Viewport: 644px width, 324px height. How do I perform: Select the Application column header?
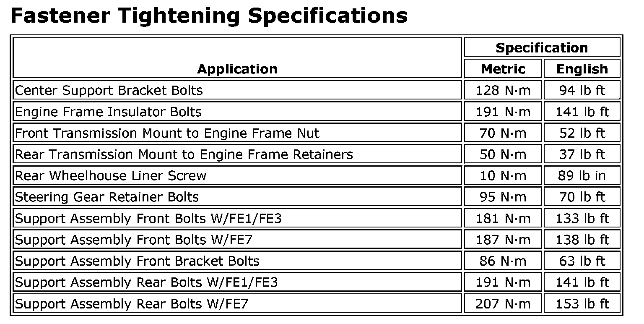click(x=237, y=69)
